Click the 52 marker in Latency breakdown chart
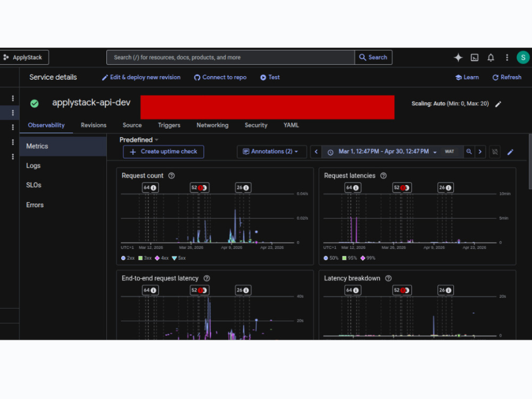532x399 pixels. pos(402,290)
